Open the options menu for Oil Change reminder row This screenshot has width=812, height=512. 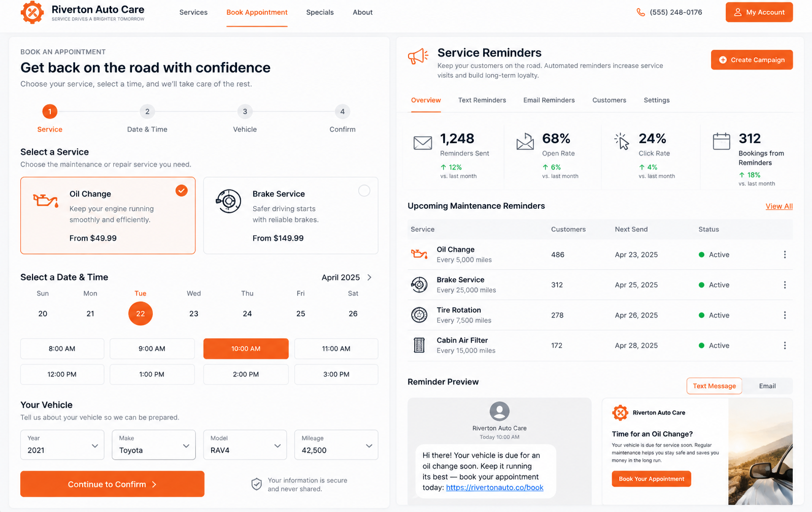click(x=785, y=254)
